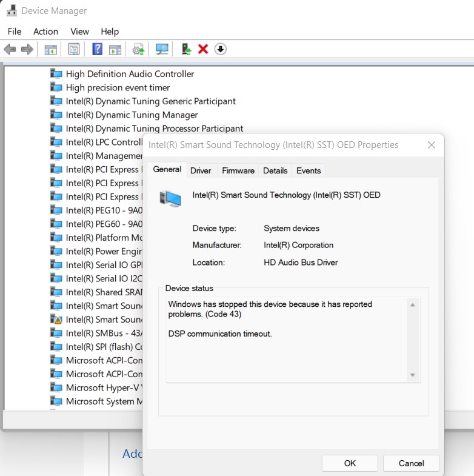474x476 pixels.
Task: Select the General tab
Action: (167, 169)
